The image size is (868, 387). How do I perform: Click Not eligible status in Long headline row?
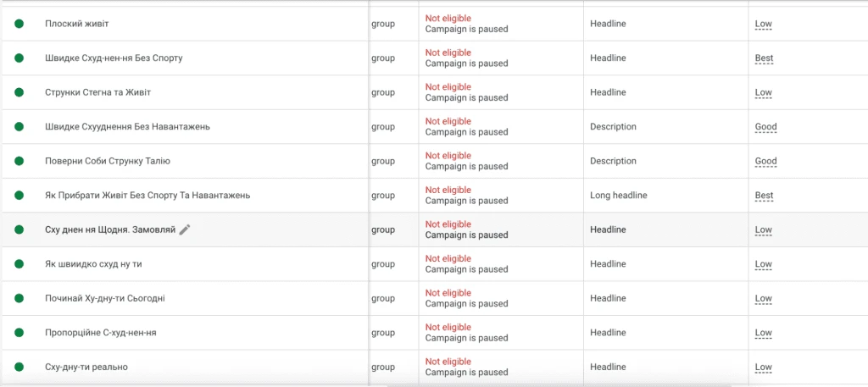point(448,190)
